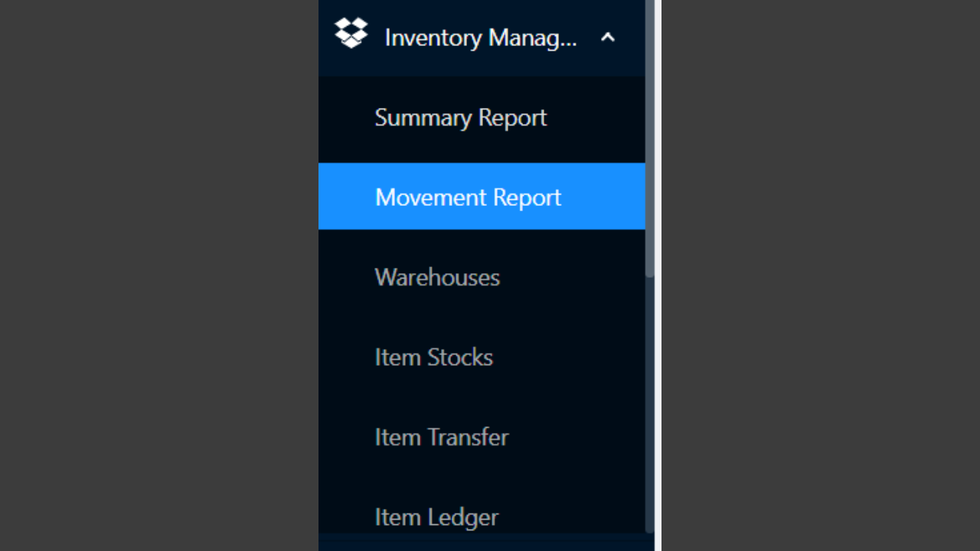
Task: Click the sidebar scrollbar thumb
Action: [x=650, y=138]
